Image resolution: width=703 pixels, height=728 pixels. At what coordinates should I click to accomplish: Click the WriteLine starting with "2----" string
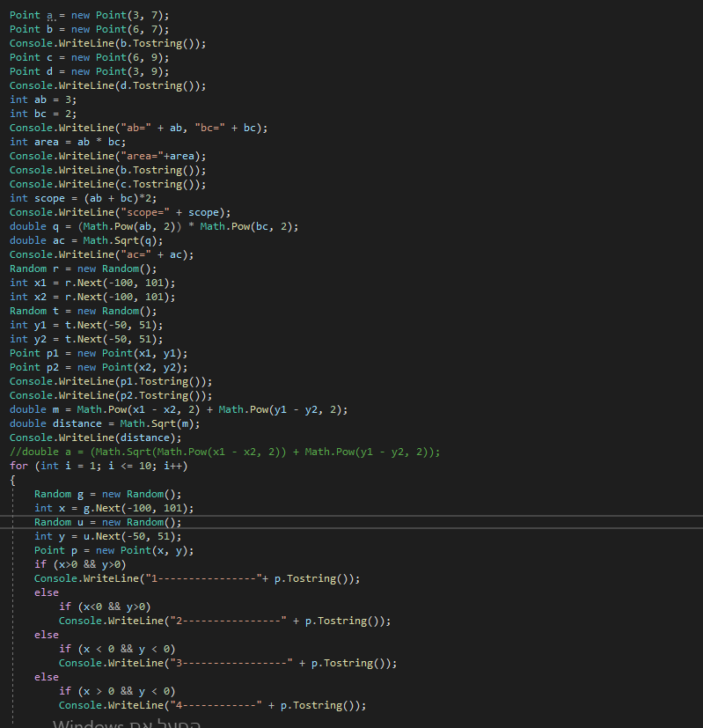[225, 621]
